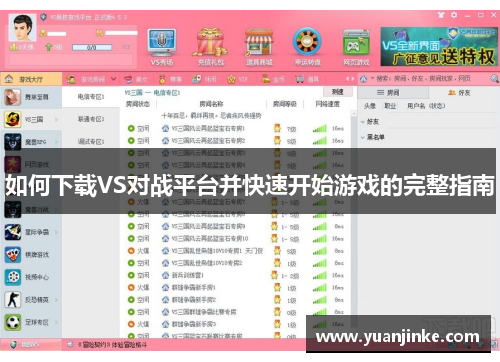Sort by 房间等级 column header

(285, 104)
